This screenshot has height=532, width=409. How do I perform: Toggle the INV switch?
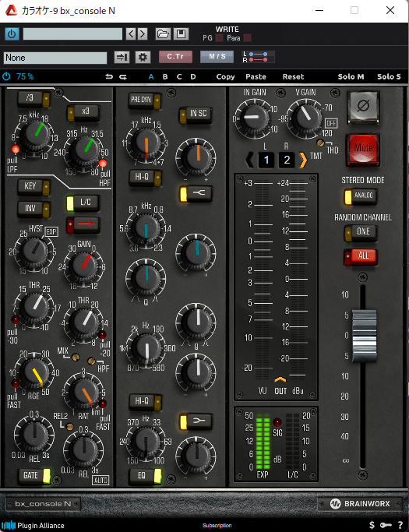pos(33,208)
